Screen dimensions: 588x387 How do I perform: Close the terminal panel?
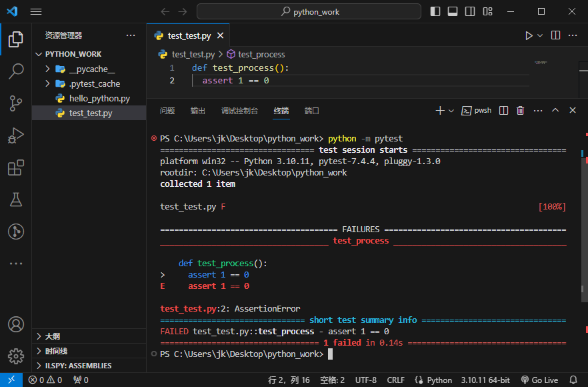(573, 110)
